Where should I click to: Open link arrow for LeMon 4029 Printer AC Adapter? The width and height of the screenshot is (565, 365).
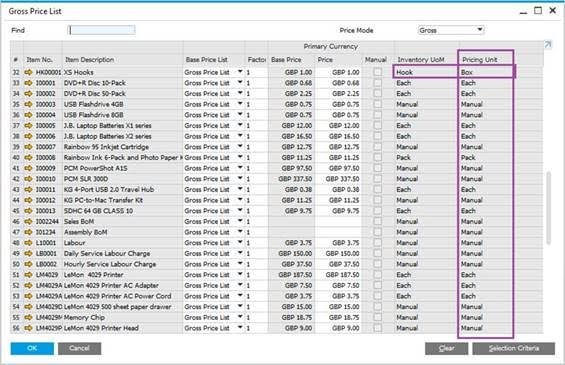(x=28, y=285)
